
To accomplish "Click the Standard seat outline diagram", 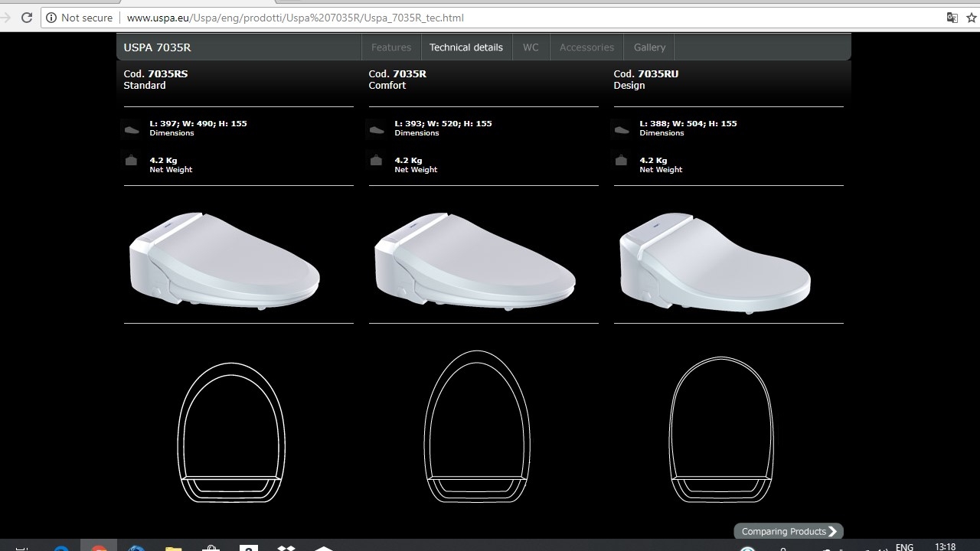I will [231, 432].
